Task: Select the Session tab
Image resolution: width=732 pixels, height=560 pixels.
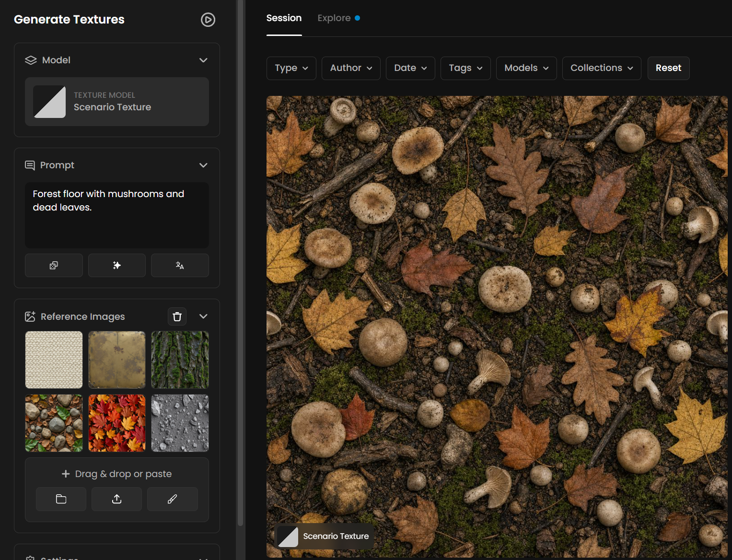Action: tap(284, 18)
